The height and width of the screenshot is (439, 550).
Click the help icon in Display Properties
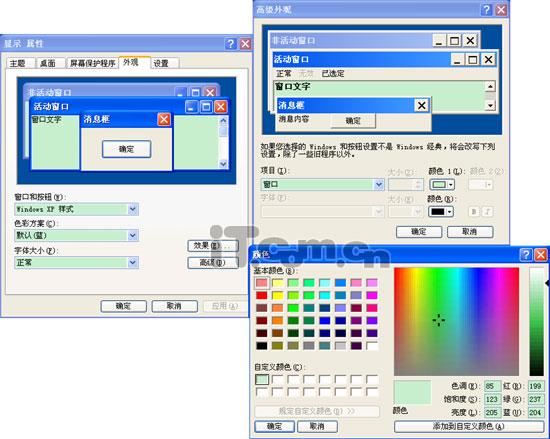(230, 44)
